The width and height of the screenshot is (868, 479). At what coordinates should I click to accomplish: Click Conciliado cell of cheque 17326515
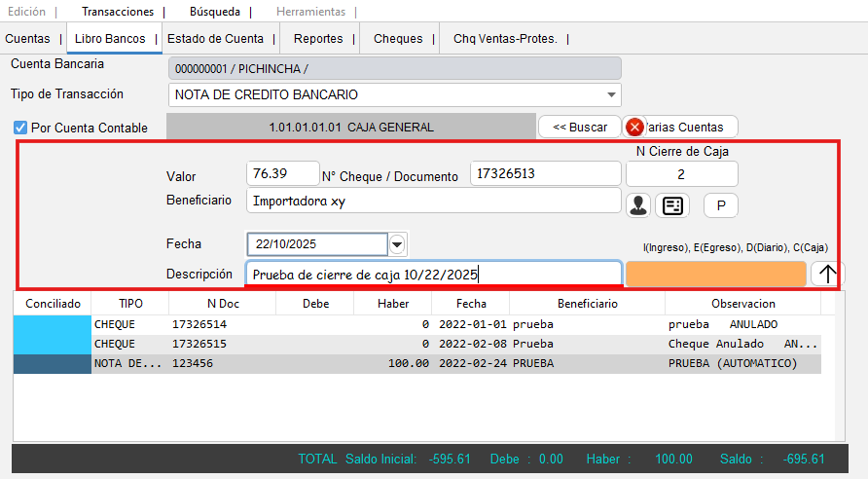click(51, 344)
